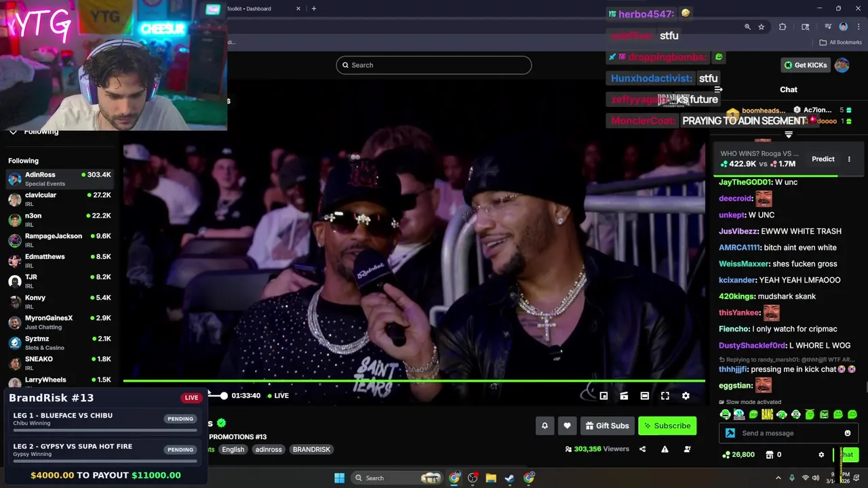Open Konvy channel in sidebar
The width and height of the screenshot is (868, 488).
coord(60,302)
